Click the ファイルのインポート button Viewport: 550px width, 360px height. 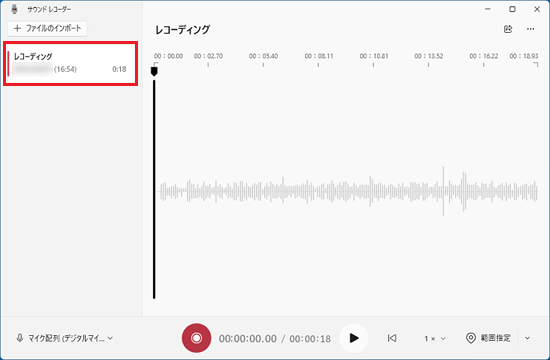(47, 28)
